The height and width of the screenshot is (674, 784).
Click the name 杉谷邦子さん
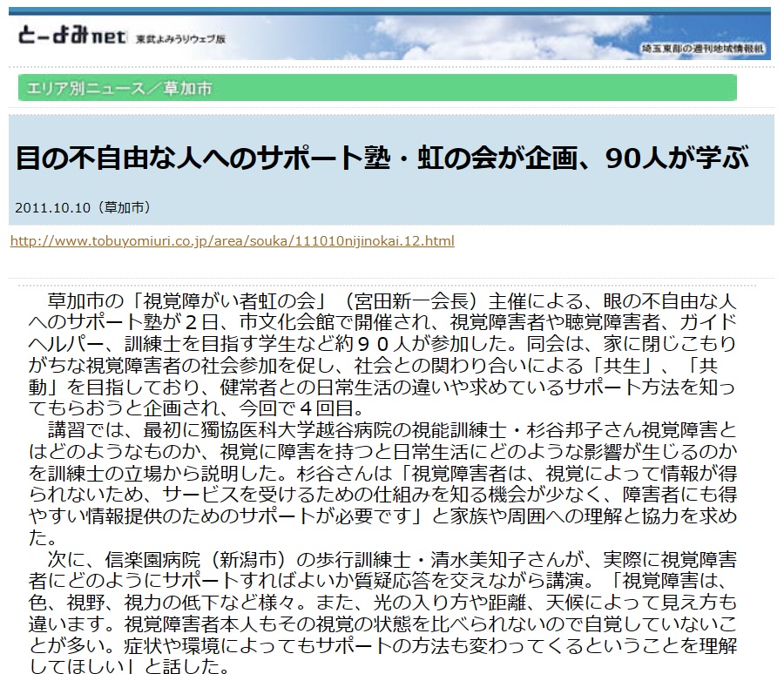(x=584, y=430)
